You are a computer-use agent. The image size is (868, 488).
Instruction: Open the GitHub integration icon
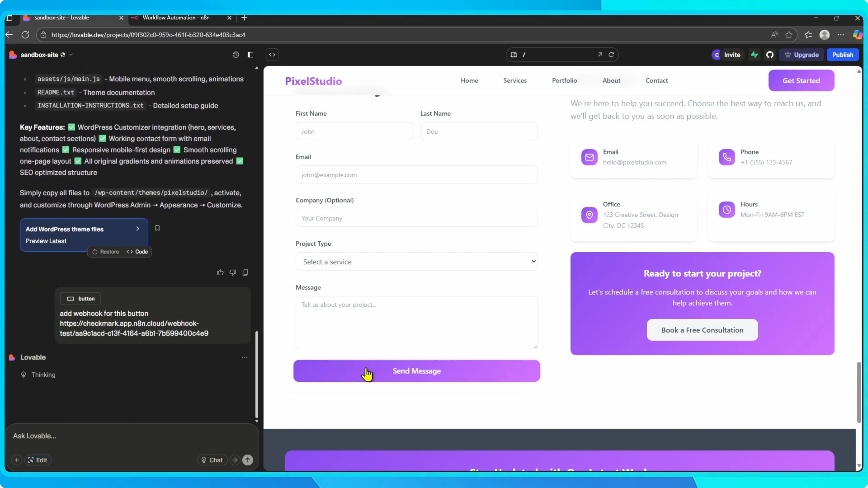(x=770, y=54)
